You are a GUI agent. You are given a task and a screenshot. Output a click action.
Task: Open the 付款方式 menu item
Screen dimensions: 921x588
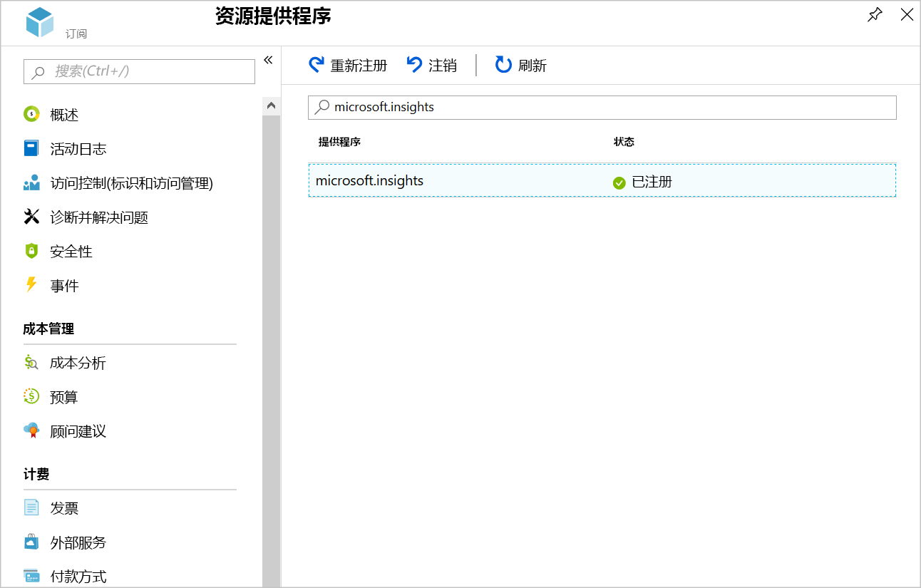click(x=78, y=577)
